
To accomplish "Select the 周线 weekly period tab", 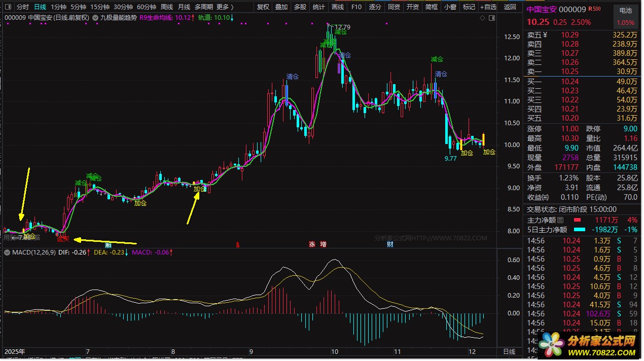I will (x=166, y=7).
